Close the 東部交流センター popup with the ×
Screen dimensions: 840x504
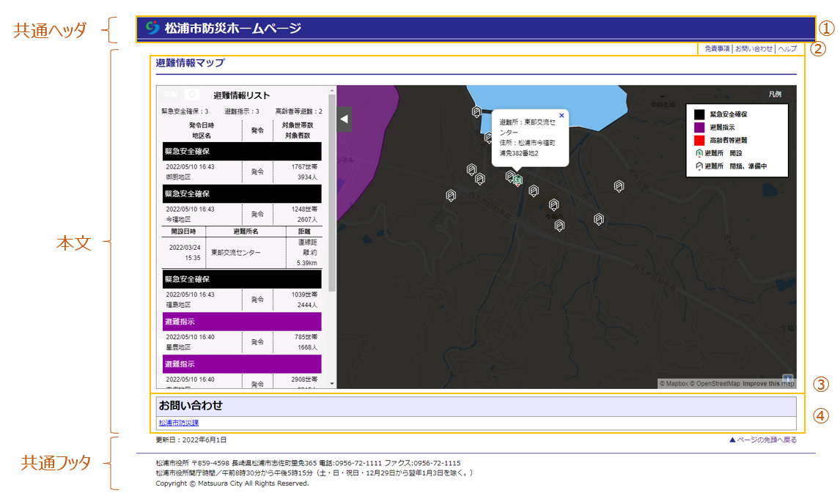(561, 115)
